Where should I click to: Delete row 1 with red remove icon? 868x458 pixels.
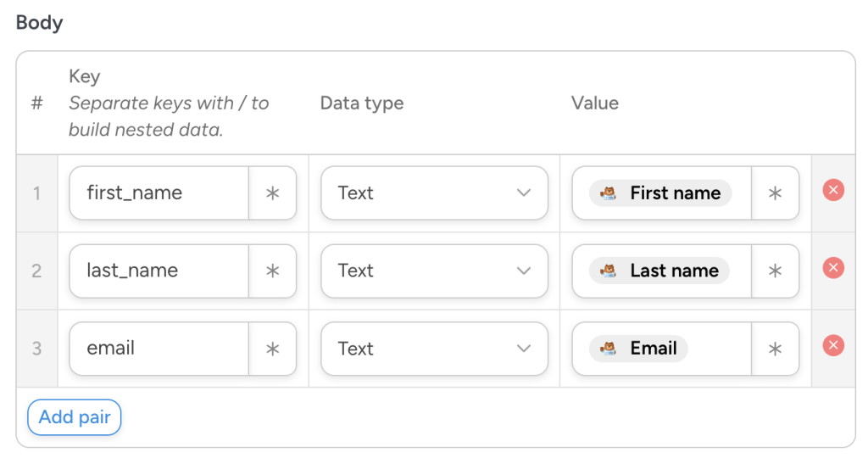click(x=833, y=190)
